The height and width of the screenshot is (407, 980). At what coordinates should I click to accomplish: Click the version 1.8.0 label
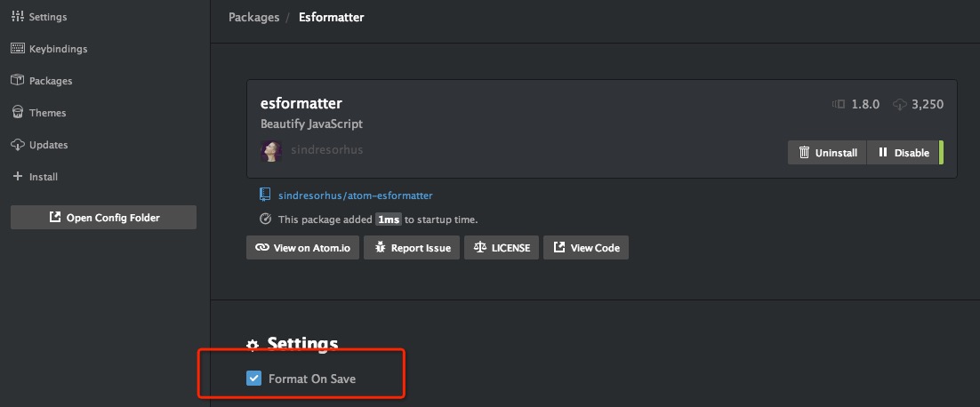[x=865, y=104]
